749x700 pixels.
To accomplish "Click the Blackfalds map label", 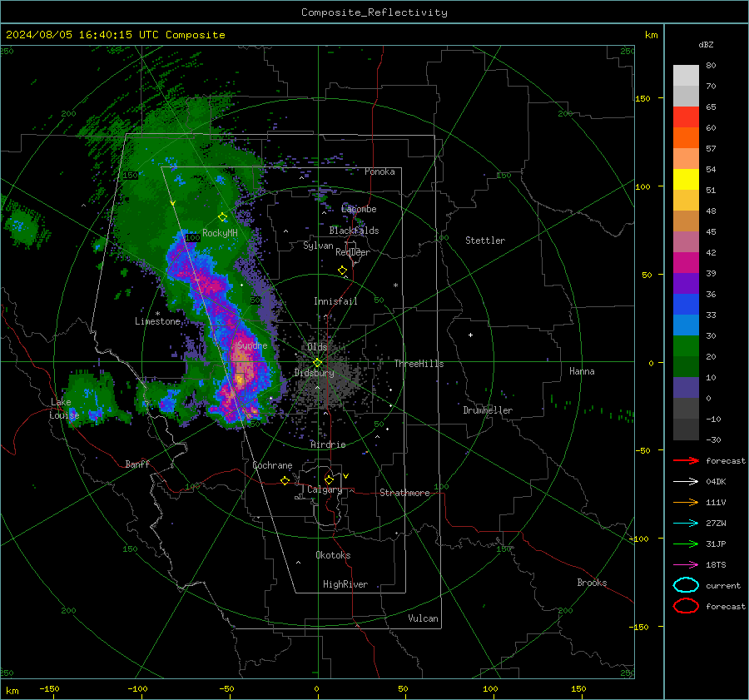I will 354,231.
